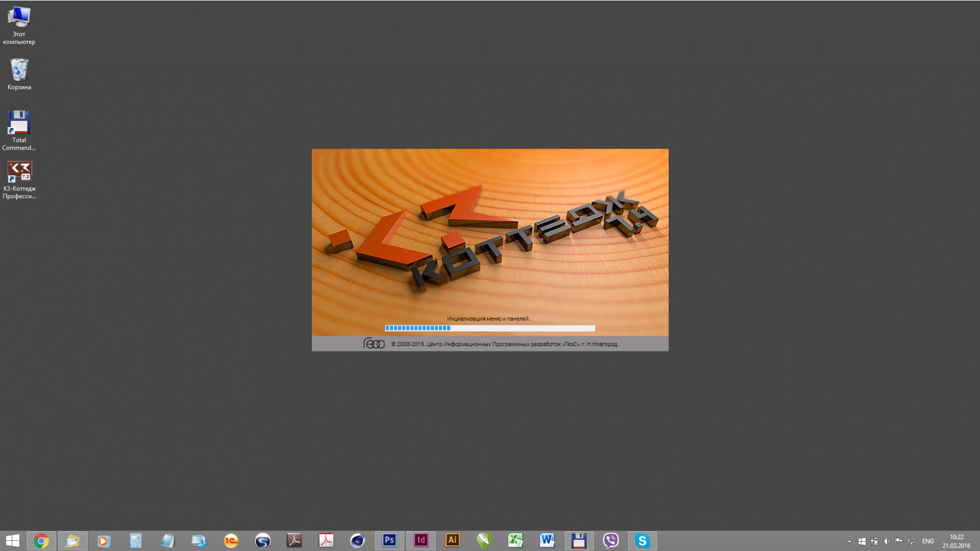The height and width of the screenshot is (551, 980).
Task: Open File Explorer from the taskbar
Action: pyautogui.click(x=73, y=541)
